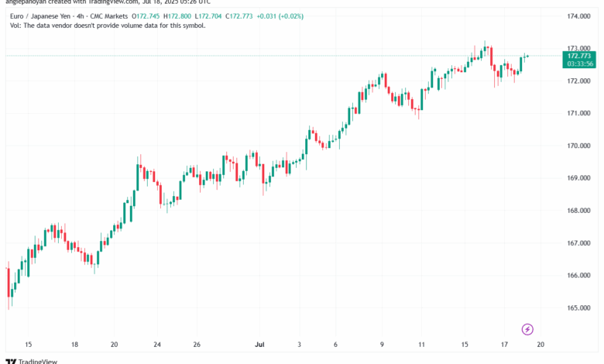Click the CMC Markets source label
The height and width of the screenshot is (364, 604).
pos(109,16)
